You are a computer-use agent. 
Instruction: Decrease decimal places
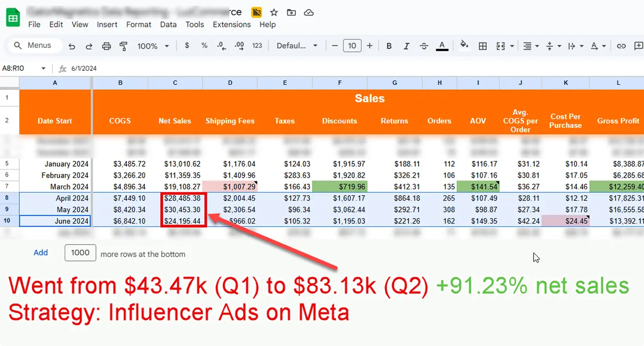click(x=221, y=46)
